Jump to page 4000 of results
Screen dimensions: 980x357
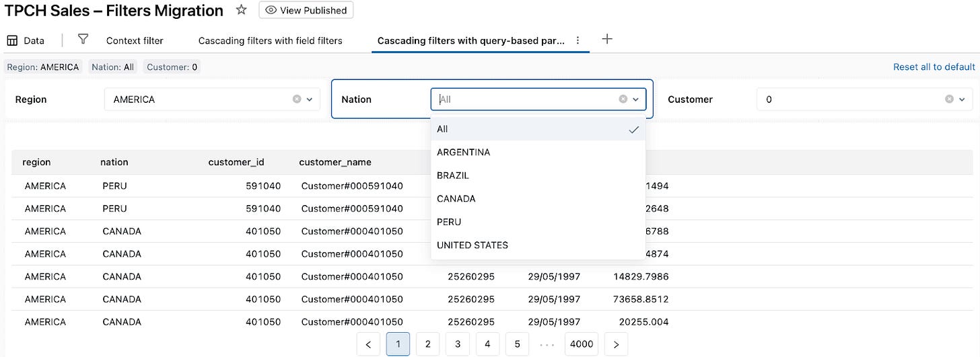[x=582, y=344]
